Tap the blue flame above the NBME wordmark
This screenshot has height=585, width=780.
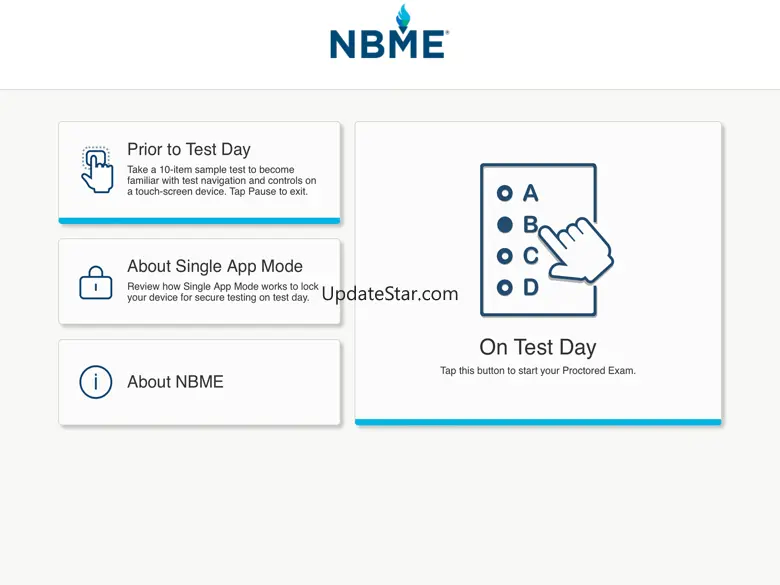pyautogui.click(x=403, y=17)
